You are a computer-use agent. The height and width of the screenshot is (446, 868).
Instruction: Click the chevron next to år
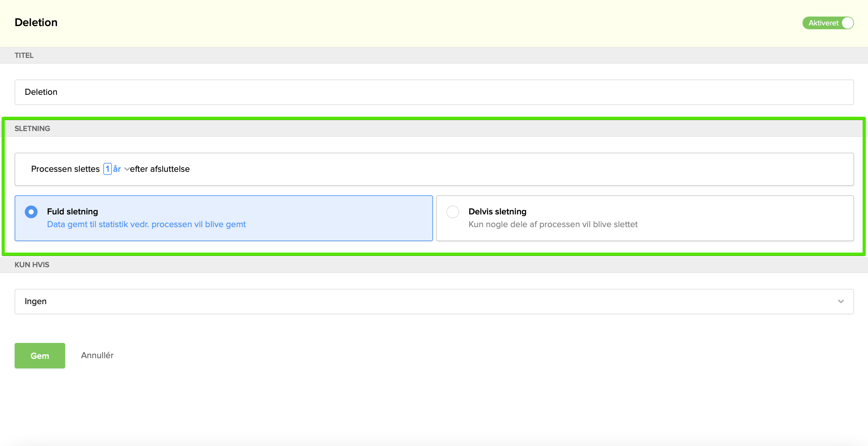tap(127, 169)
